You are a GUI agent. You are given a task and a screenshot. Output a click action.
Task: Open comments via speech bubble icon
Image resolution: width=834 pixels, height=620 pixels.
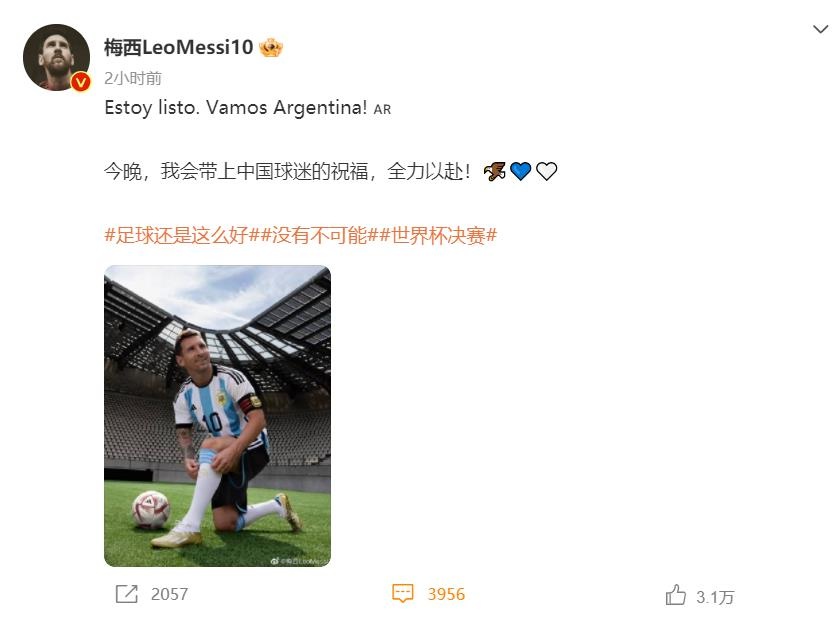(x=403, y=593)
